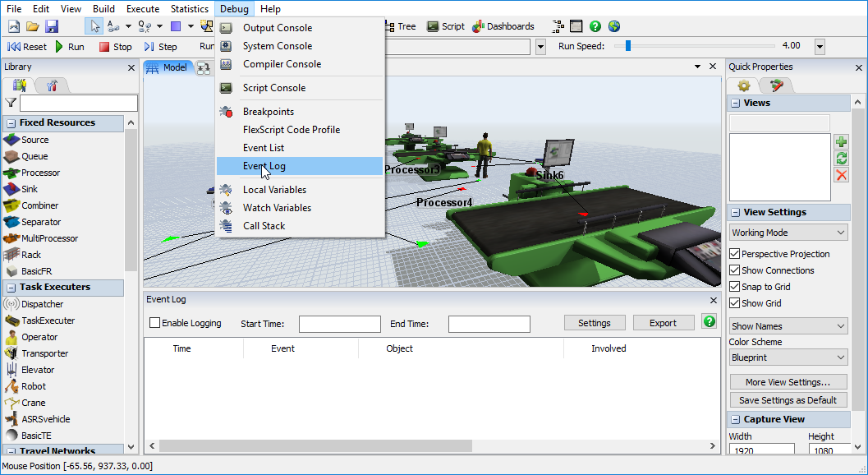Image resolution: width=868 pixels, height=475 pixels.
Task: Open the Script console toolbar icon
Action: point(445,26)
